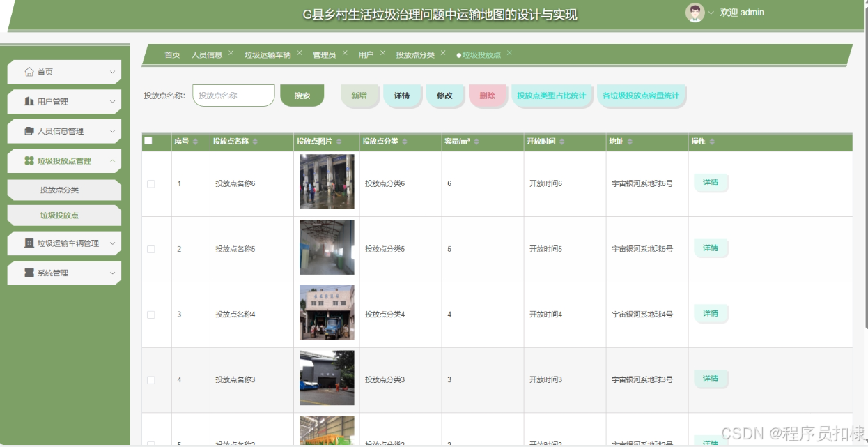
Task: Sort by 操作 column arrows
Action: (x=711, y=142)
